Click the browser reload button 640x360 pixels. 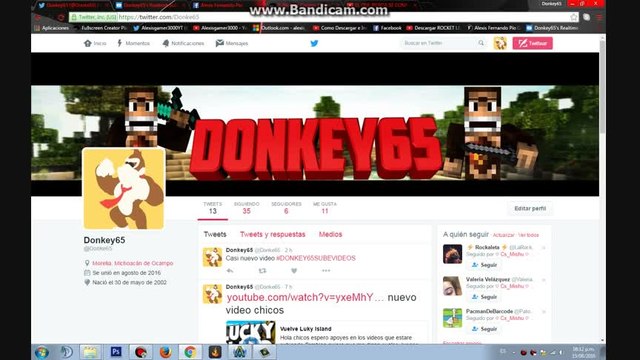61,18
